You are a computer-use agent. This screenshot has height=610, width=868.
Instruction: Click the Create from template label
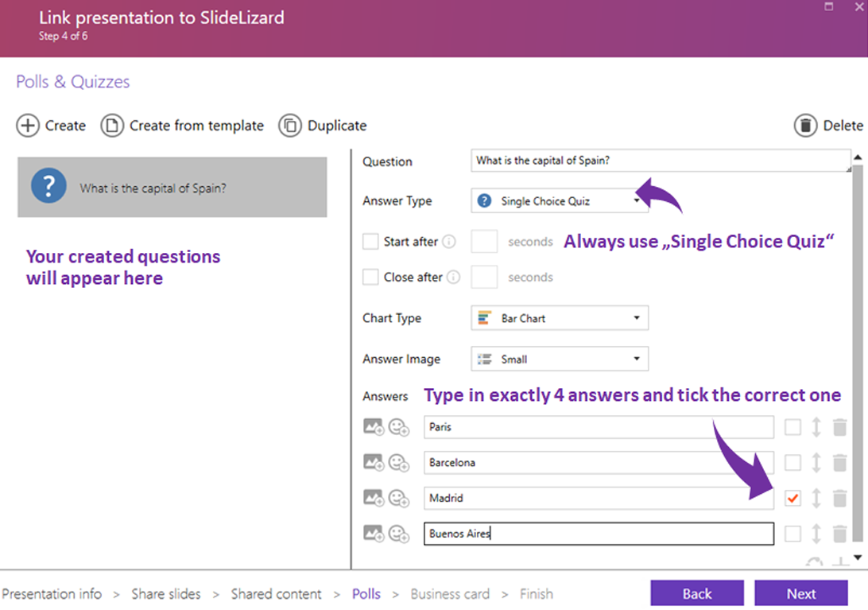[196, 126]
